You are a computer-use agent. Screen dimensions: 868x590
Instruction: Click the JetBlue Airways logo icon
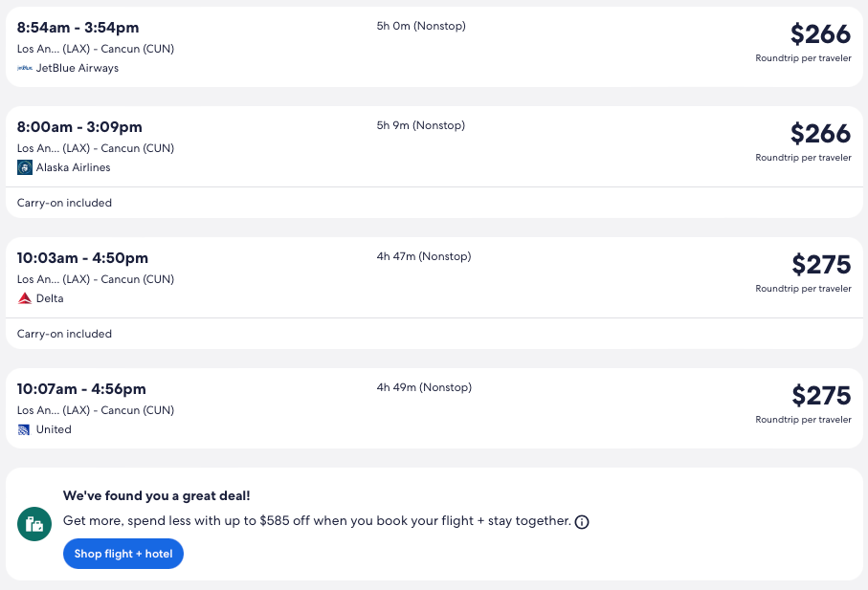[25, 68]
